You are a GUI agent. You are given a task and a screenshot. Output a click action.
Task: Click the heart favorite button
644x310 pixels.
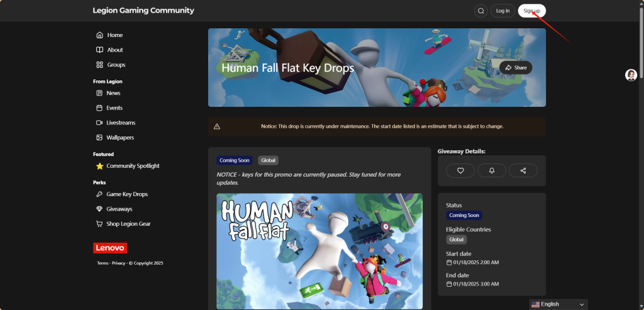coord(460,170)
